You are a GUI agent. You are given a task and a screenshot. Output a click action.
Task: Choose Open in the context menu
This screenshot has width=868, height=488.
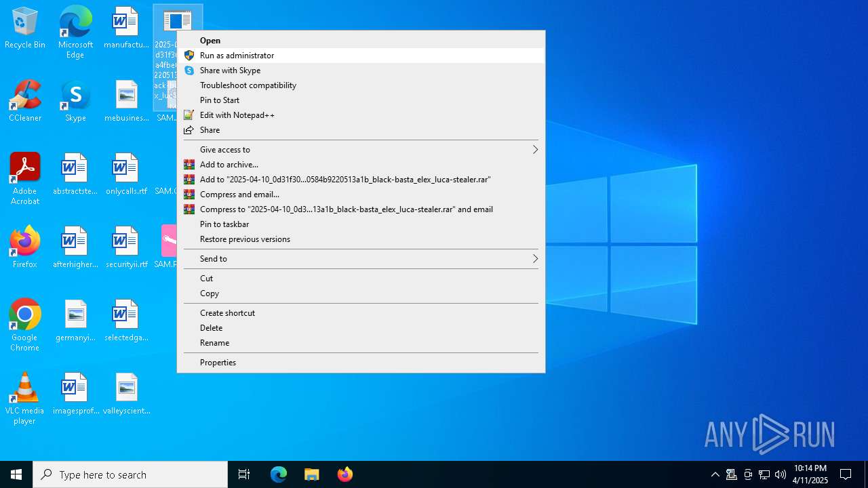tap(361, 41)
